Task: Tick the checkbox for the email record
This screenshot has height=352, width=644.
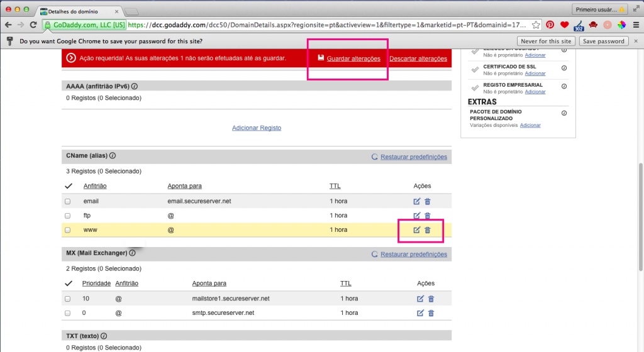Action: coord(68,201)
